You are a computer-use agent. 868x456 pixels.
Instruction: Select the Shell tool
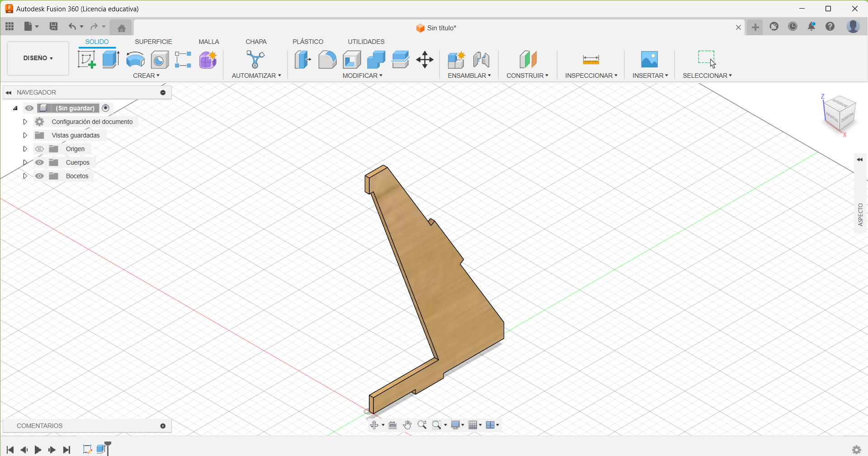pyautogui.click(x=352, y=59)
